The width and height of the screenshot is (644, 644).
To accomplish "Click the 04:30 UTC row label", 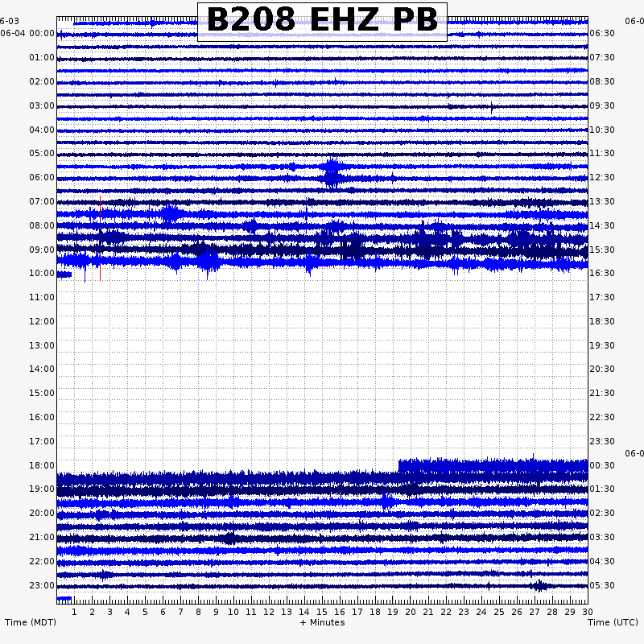I will pyautogui.click(x=602, y=561).
